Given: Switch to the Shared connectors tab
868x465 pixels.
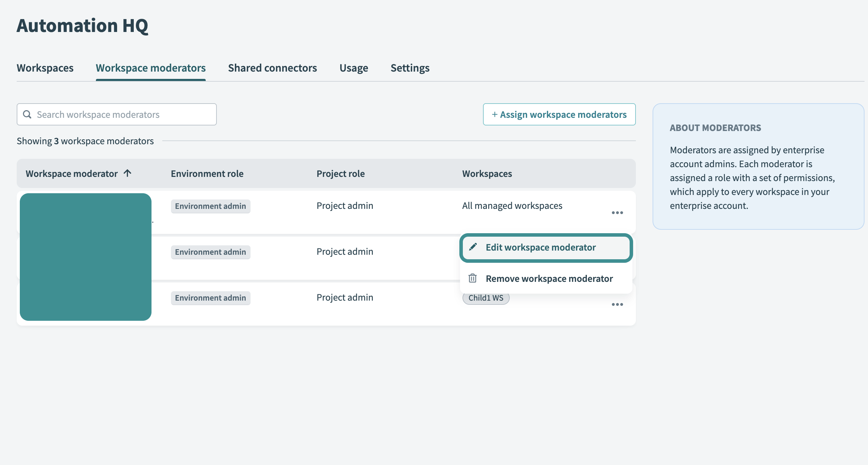Looking at the screenshot, I should (x=272, y=68).
